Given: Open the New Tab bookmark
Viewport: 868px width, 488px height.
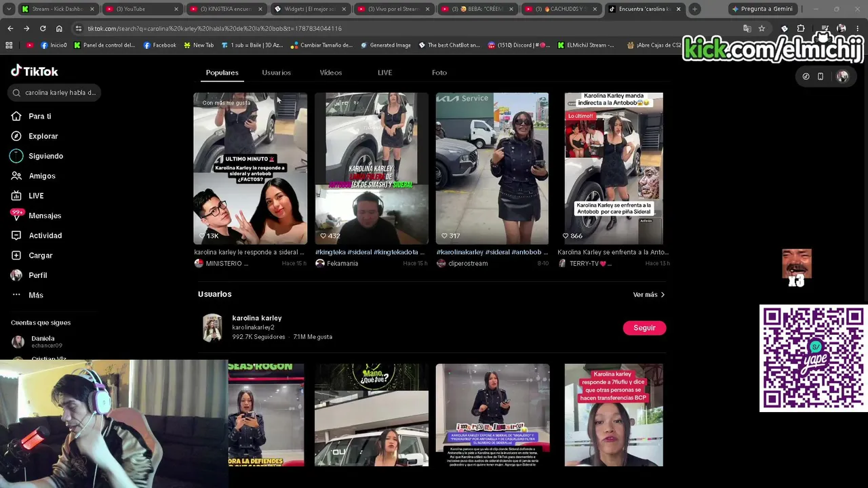Looking at the screenshot, I should (x=199, y=45).
